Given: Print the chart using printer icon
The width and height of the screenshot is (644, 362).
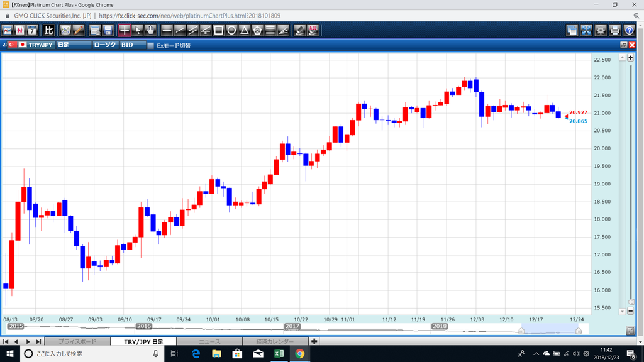Looking at the screenshot, I should pos(615,30).
